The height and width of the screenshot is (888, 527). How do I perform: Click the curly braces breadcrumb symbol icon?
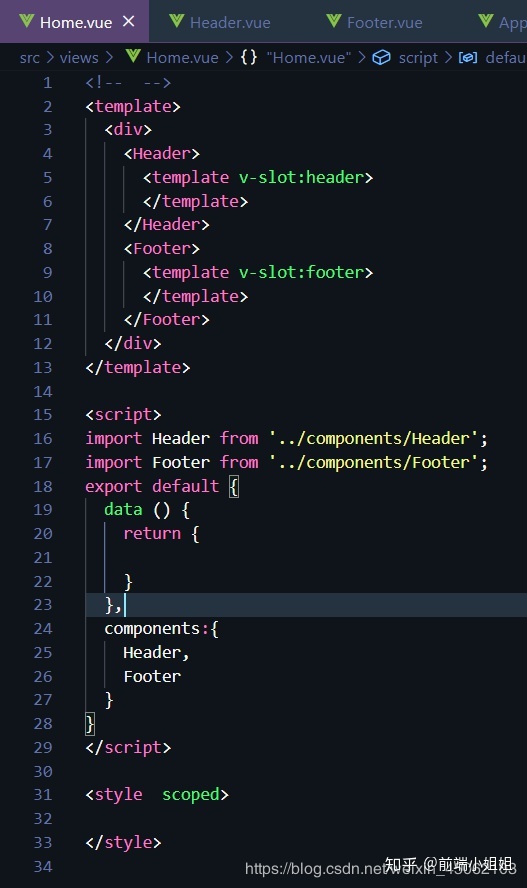(248, 57)
